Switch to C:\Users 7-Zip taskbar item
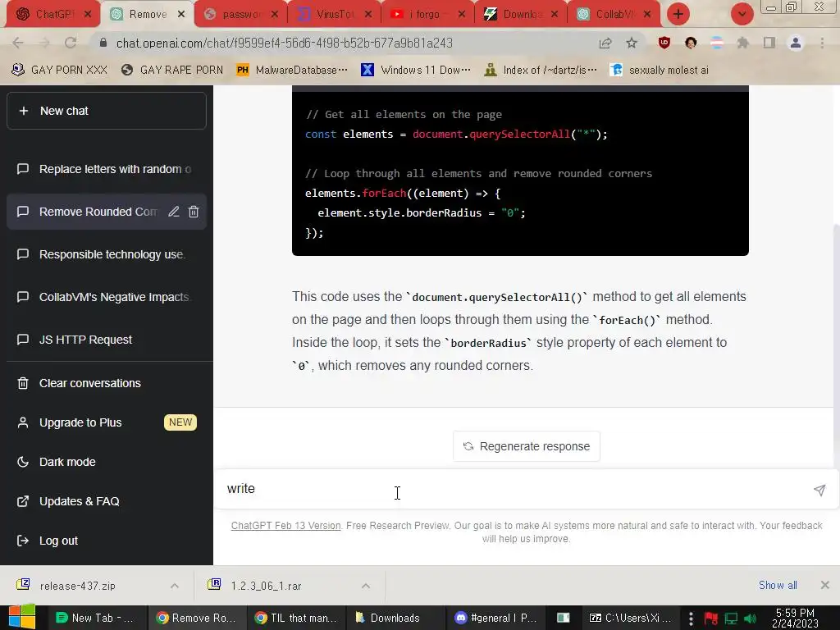840x630 pixels. tap(632, 618)
